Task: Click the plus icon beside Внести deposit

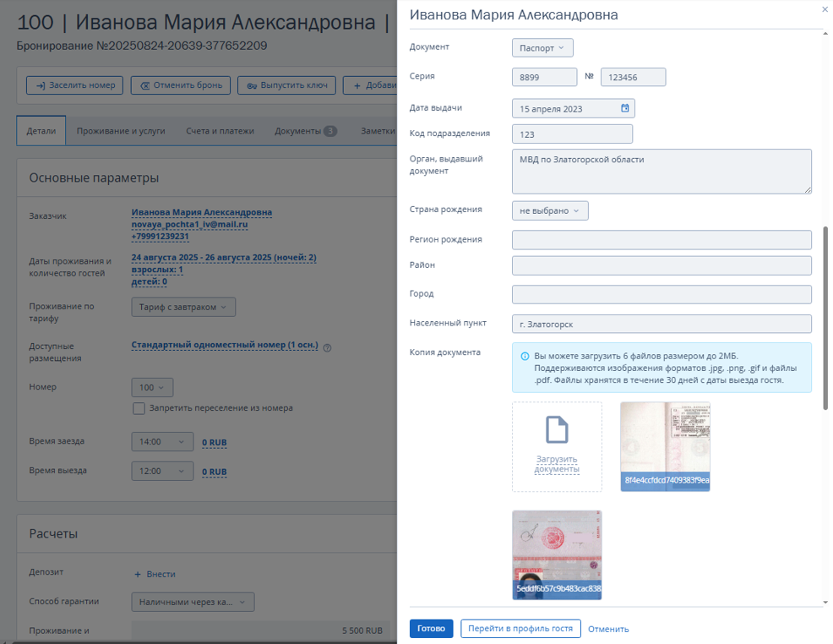Action: pos(138,575)
